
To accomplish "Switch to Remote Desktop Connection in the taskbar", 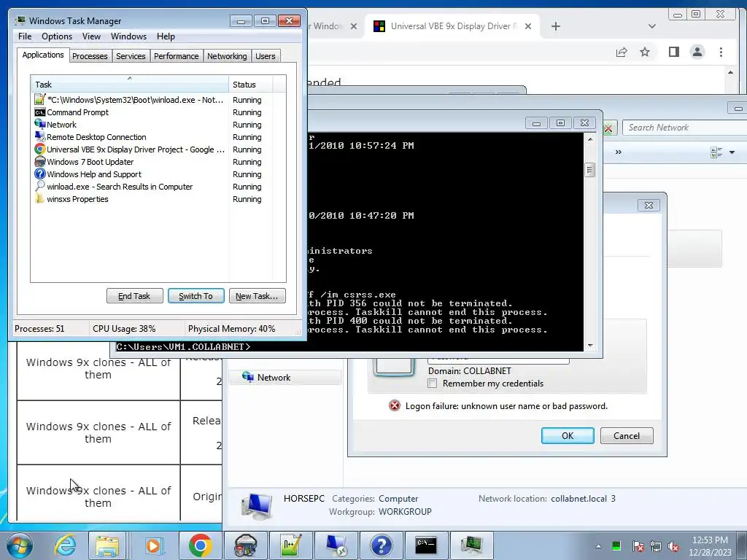I will pyautogui.click(x=336, y=545).
